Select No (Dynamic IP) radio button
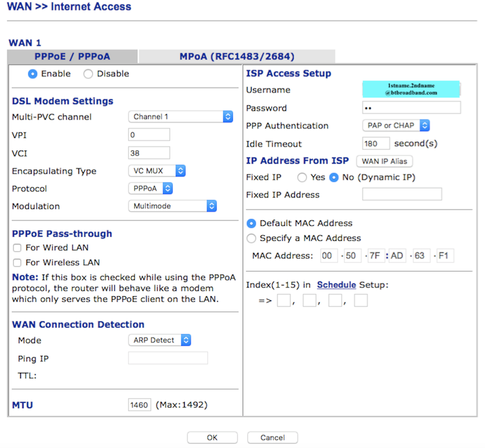Image resolution: width=485 pixels, height=448 pixels. (334, 178)
